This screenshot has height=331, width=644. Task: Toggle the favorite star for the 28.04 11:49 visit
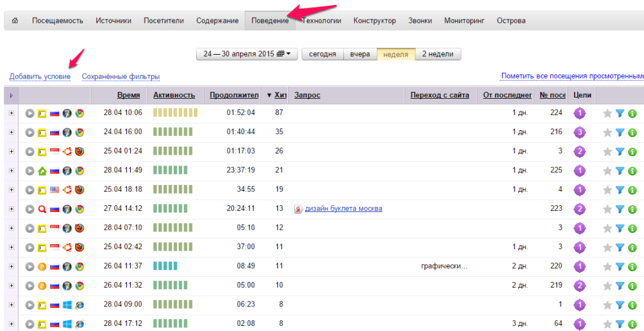click(x=607, y=171)
